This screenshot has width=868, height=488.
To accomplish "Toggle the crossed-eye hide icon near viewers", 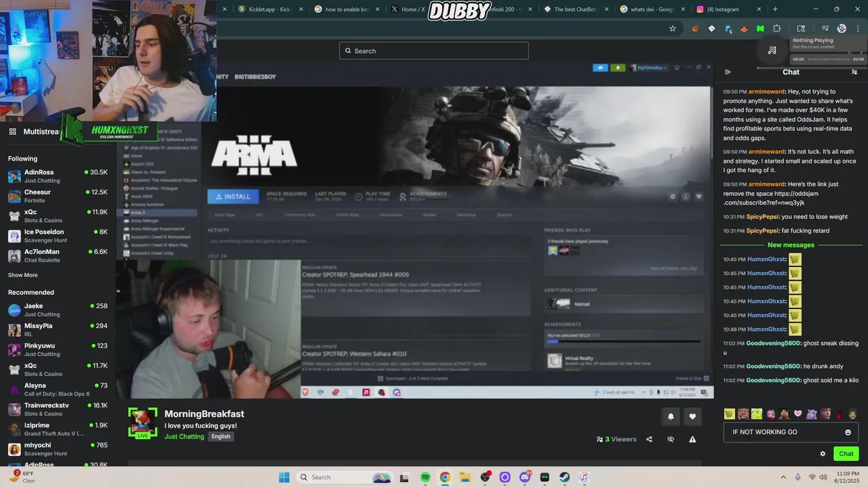I will click(x=671, y=439).
